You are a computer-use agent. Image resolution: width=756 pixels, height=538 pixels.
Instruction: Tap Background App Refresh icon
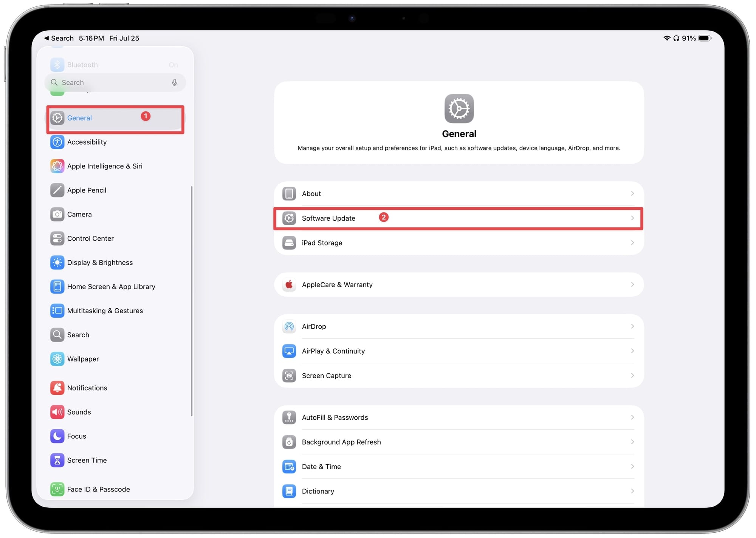(x=289, y=442)
